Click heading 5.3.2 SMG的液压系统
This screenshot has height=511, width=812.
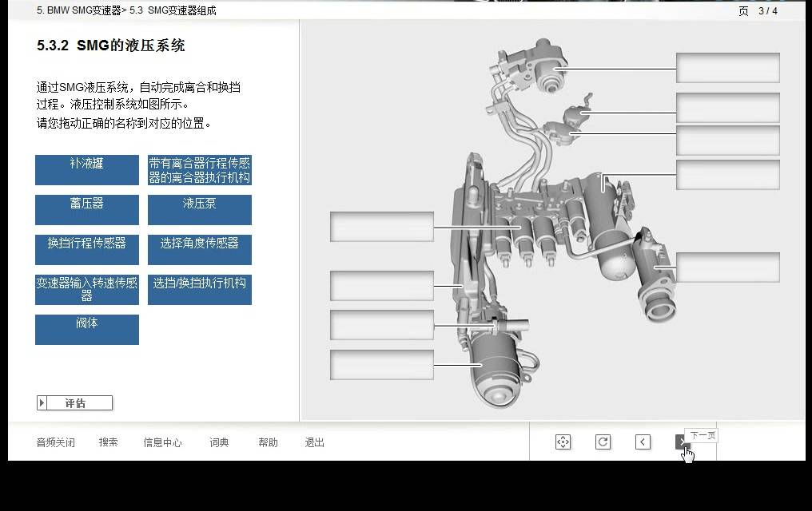point(110,46)
